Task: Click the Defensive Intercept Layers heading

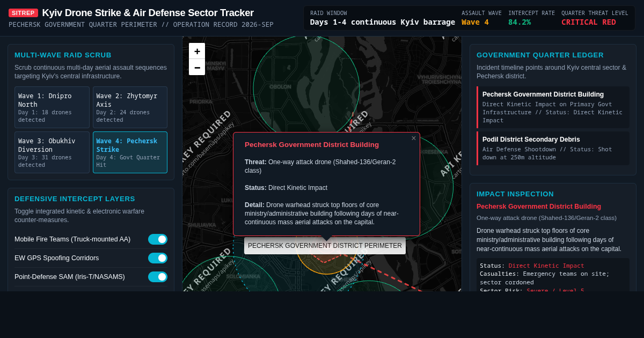Action: tap(75, 199)
